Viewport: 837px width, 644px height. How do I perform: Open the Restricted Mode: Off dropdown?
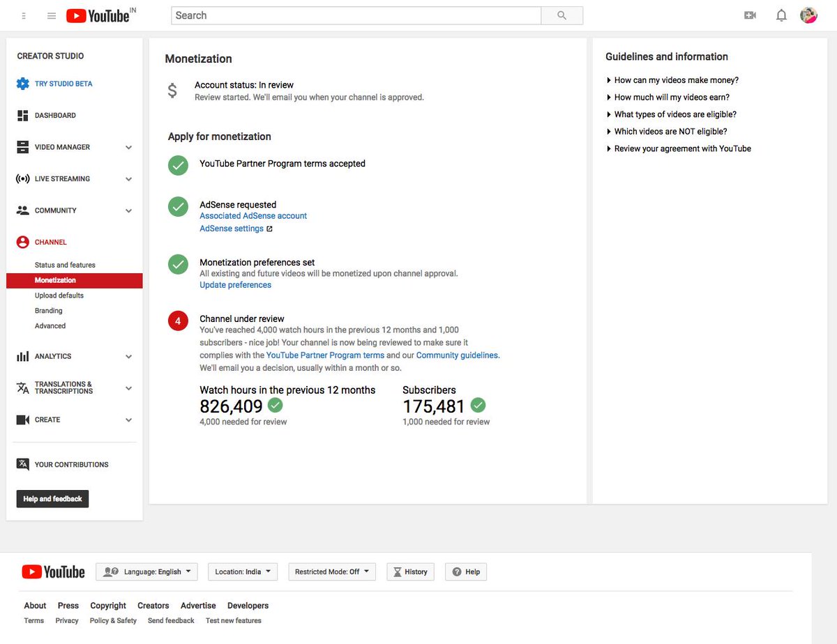332,572
